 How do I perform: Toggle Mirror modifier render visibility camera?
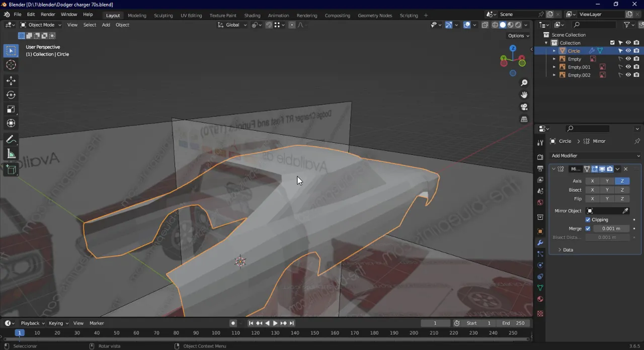610,169
